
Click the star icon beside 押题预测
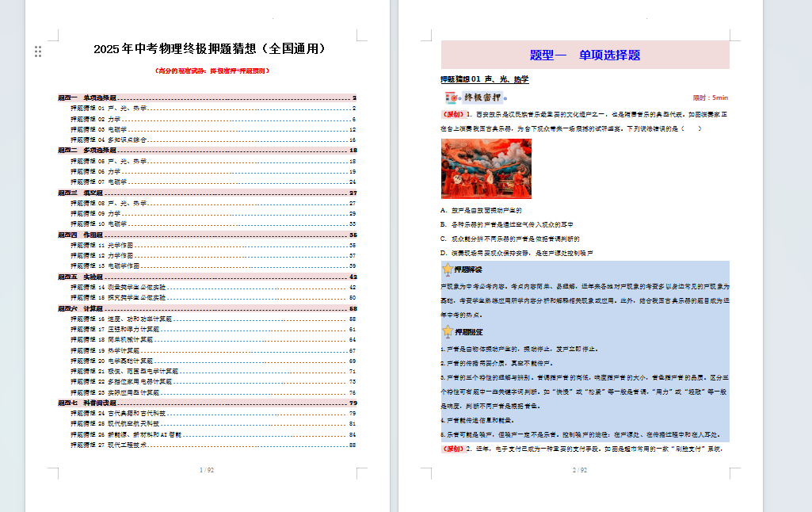click(448, 331)
